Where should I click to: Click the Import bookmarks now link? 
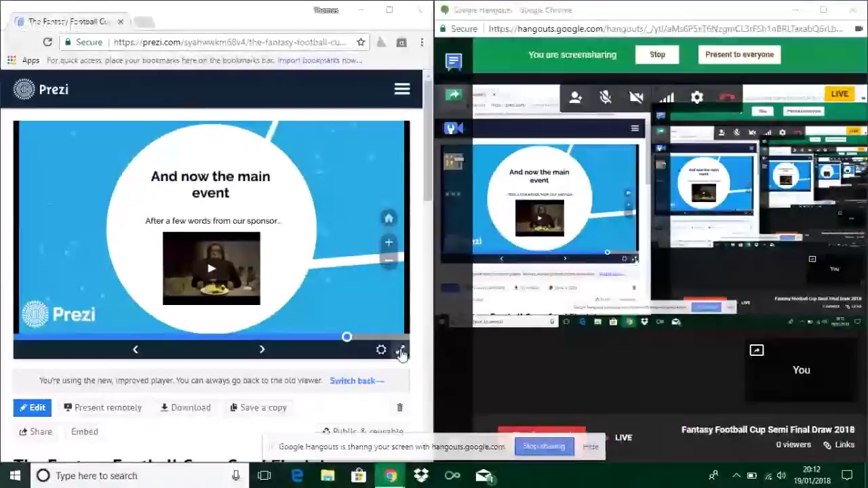319,60
